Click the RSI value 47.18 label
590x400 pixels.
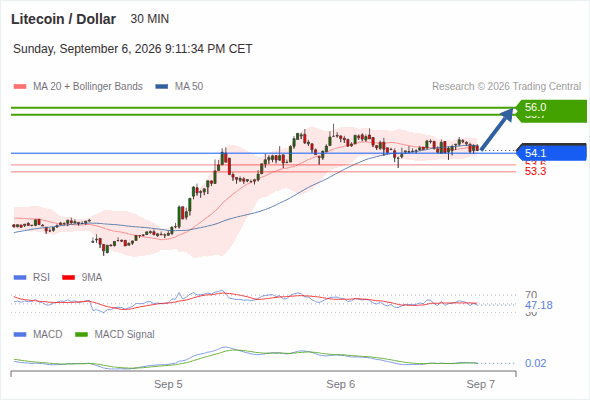pos(538,305)
